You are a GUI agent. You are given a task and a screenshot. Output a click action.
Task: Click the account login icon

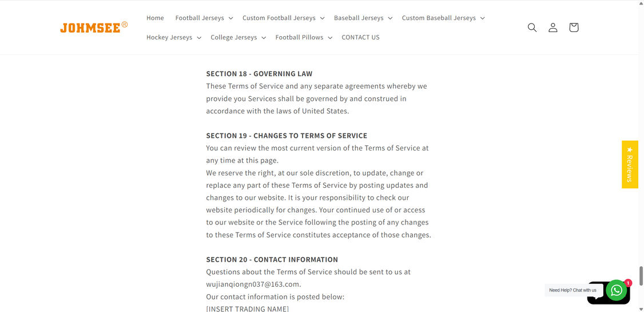[553, 27]
